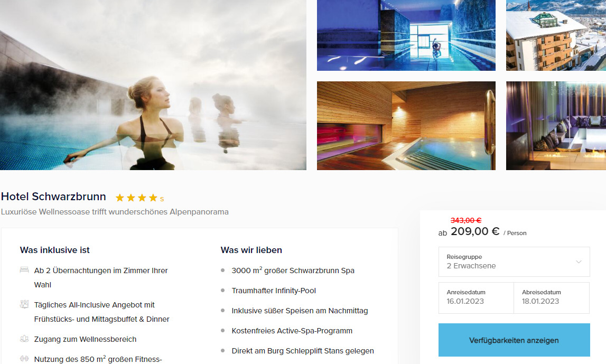Viewport: 606px width, 364px height.
Task: Click the bed icon beside Übernachtungen
Action: [x=24, y=270]
